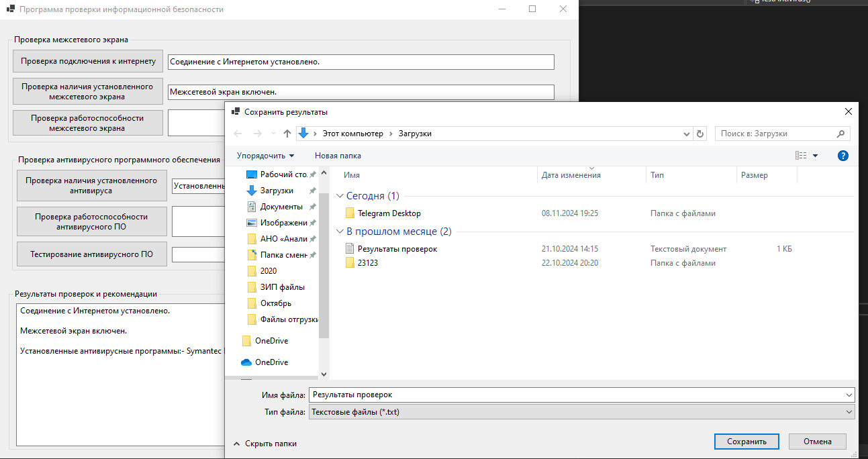Collapse the В прошлом месяце (2) group

(x=340, y=232)
